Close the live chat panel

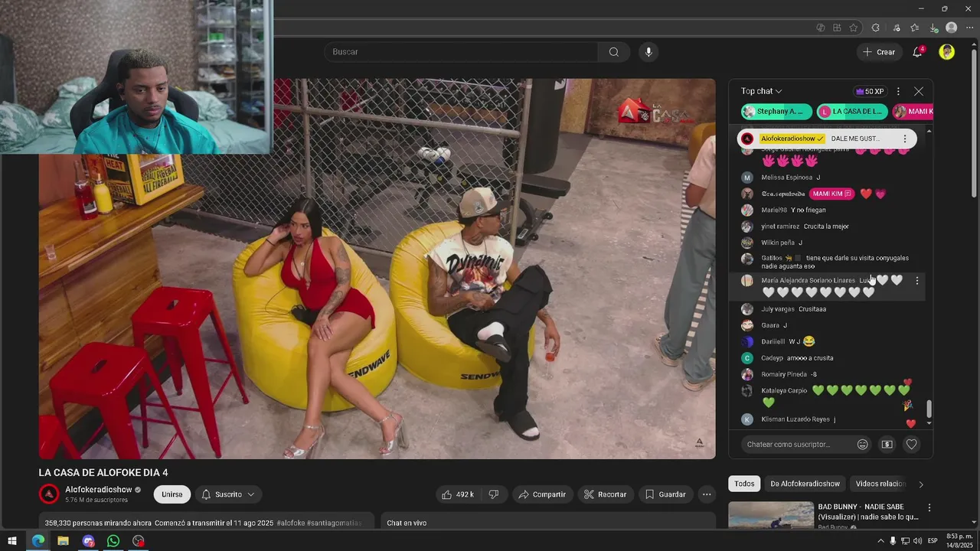pos(919,91)
